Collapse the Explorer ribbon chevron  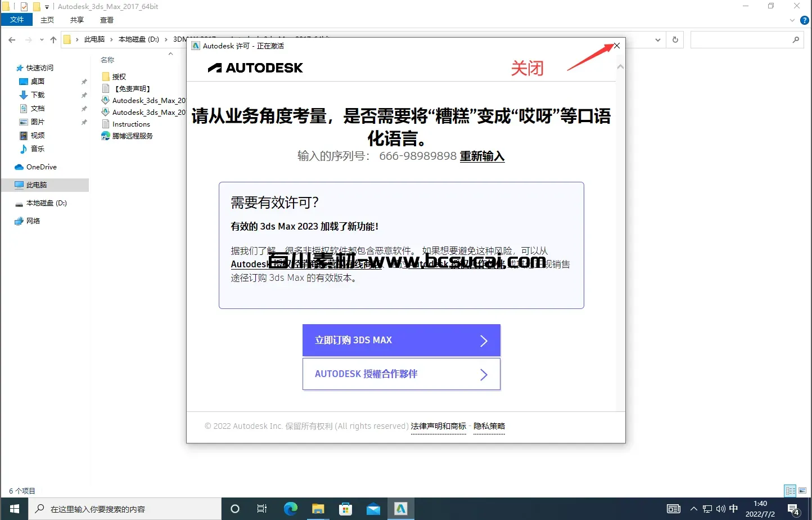pyautogui.click(x=792, y=20)
